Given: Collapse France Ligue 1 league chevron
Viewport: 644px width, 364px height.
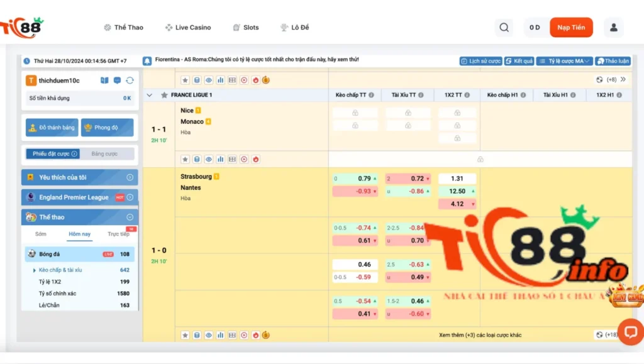Looking at the screenshot, I should click(150, 95).
